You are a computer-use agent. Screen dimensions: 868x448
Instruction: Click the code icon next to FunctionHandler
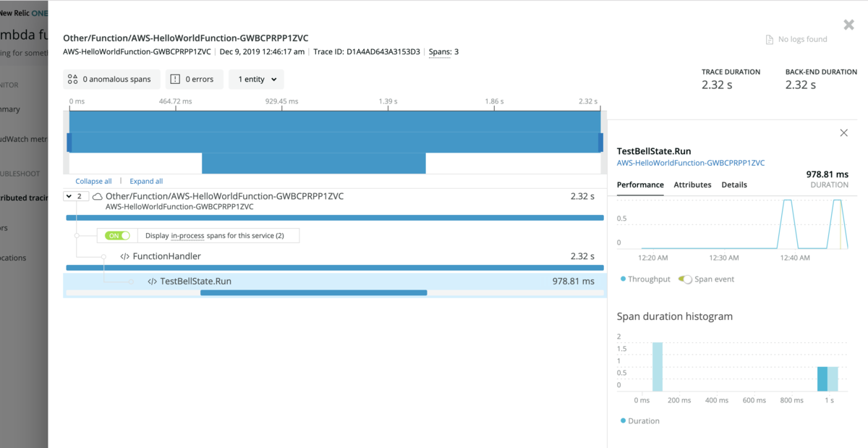pos(125,256)
